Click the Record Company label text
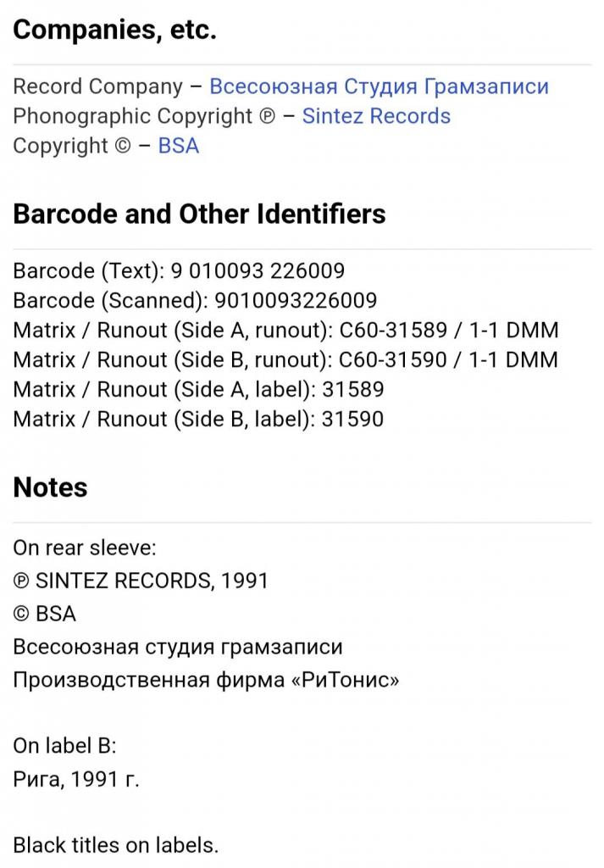The height and width of the screenshot is (868, 604). [98, 86]
